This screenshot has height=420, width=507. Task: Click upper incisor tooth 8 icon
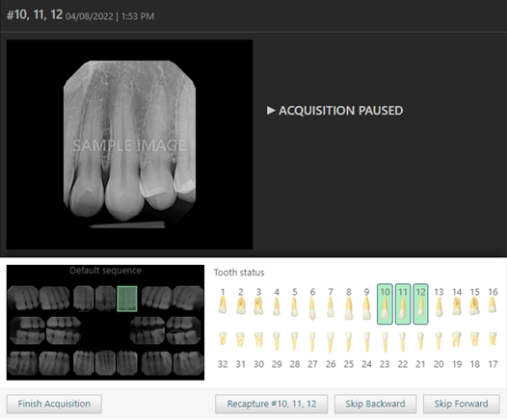[x=349, y=308]
